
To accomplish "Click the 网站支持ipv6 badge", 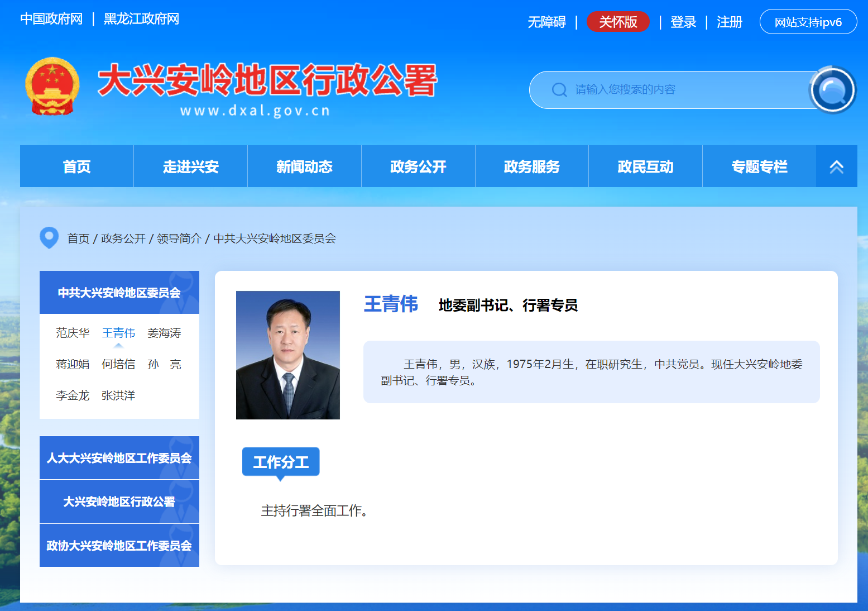I will (x=808, y=22).
